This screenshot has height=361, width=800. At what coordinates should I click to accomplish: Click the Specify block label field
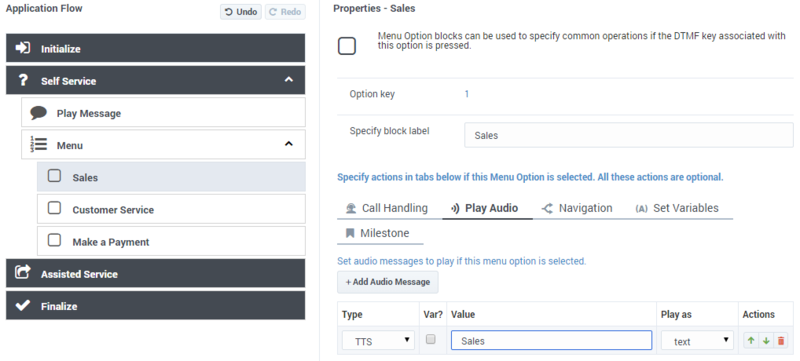pos(629,135)
